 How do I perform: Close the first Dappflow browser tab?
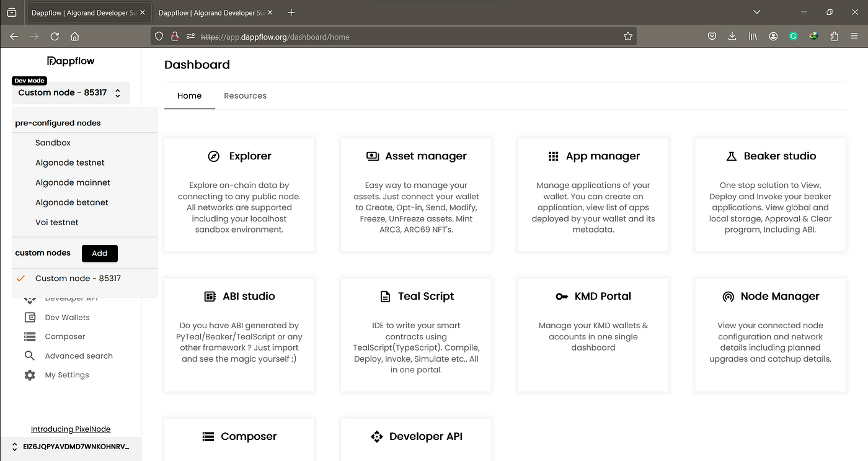[x=142, y=12]
